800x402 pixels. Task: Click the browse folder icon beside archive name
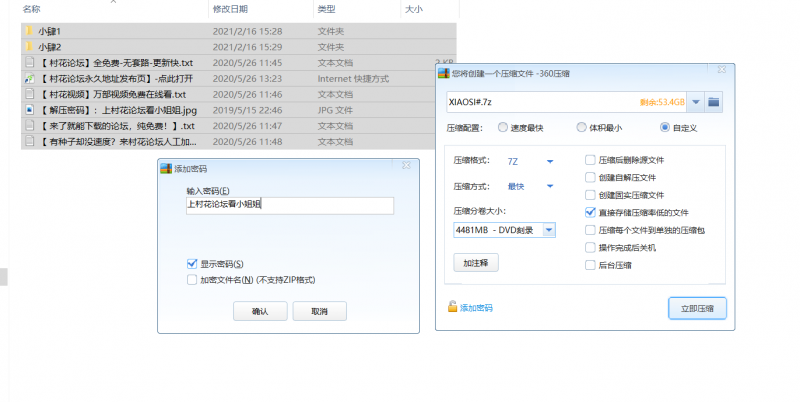pos(713,101)
